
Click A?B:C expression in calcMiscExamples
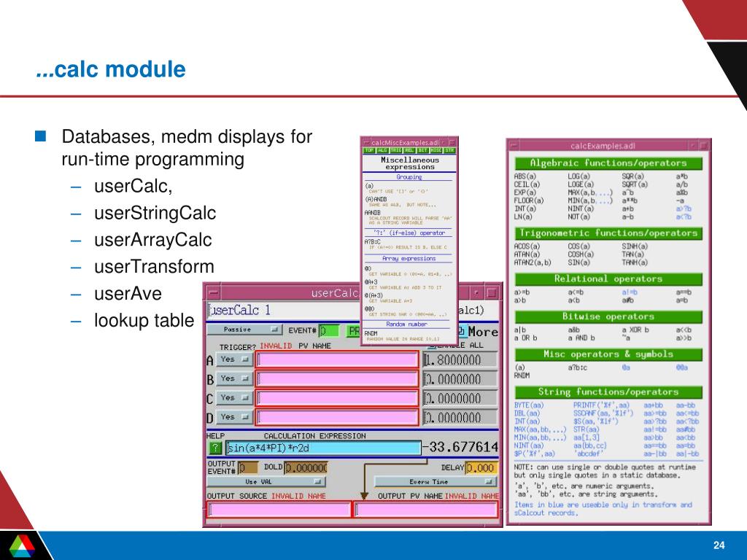(373, 242)
